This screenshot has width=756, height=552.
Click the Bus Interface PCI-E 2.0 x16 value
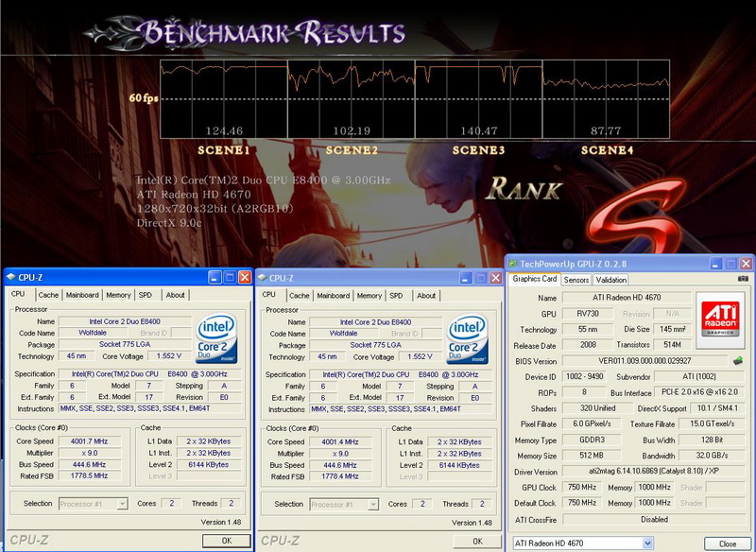tap(699, 392)
